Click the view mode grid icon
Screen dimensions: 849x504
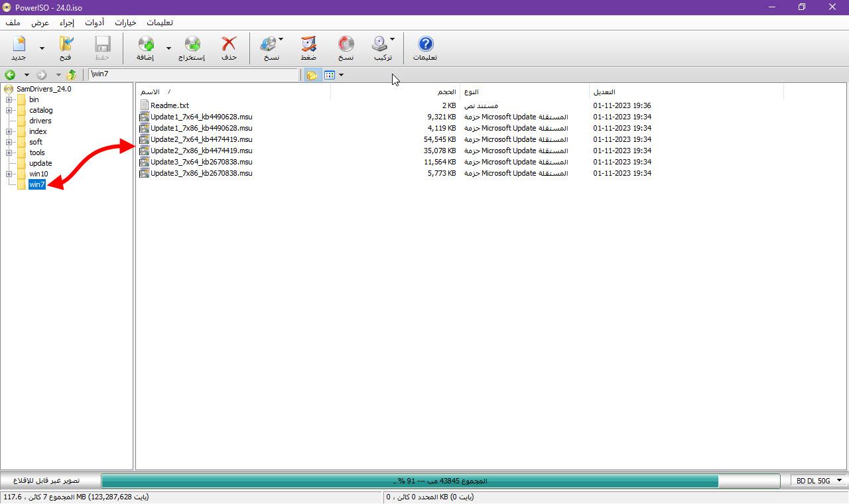pyautogui.click(x=329, y=75)
